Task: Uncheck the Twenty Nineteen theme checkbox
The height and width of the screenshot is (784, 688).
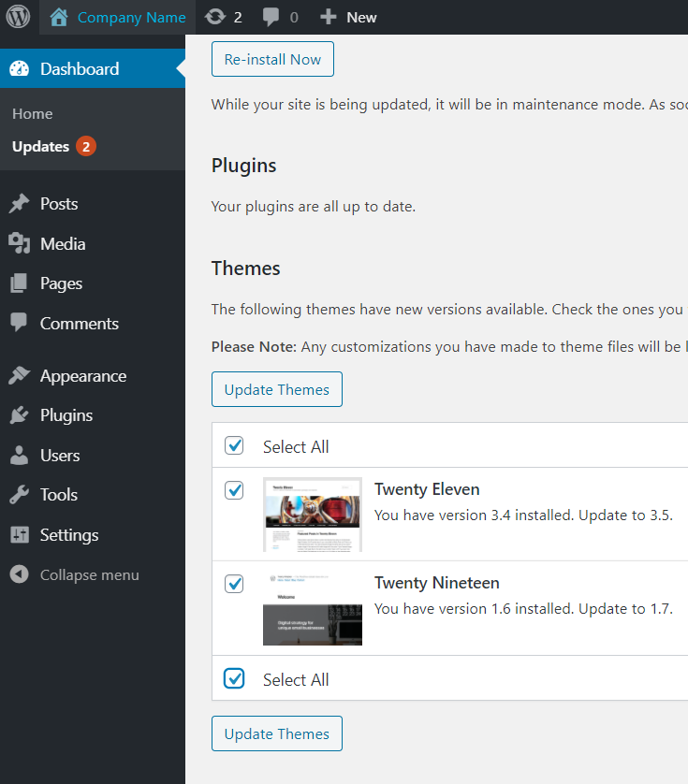Action: pos(234,584)
